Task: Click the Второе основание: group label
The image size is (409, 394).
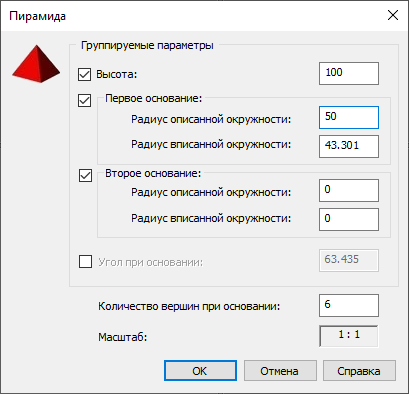Action: 153,174
